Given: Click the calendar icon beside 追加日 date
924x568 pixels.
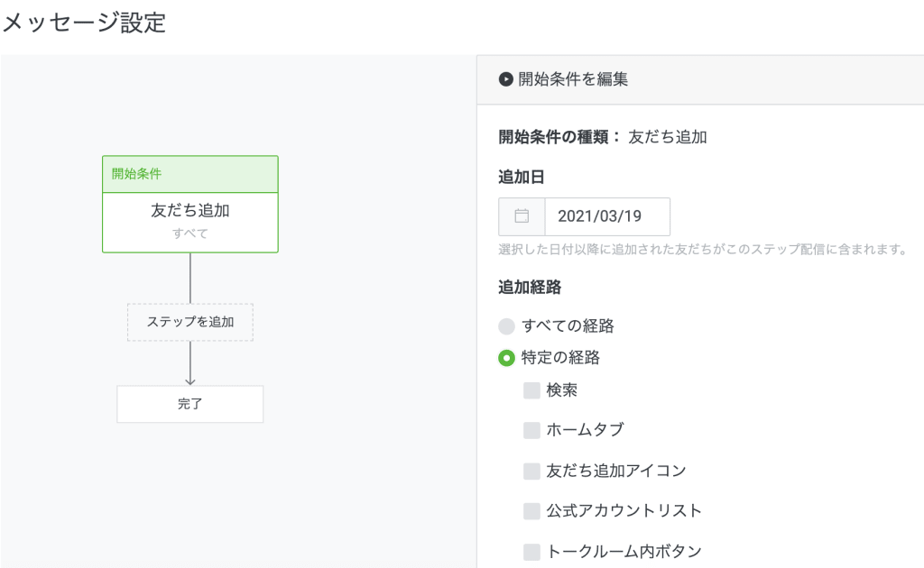Looking at the screenshot, I should coord(522,216).
